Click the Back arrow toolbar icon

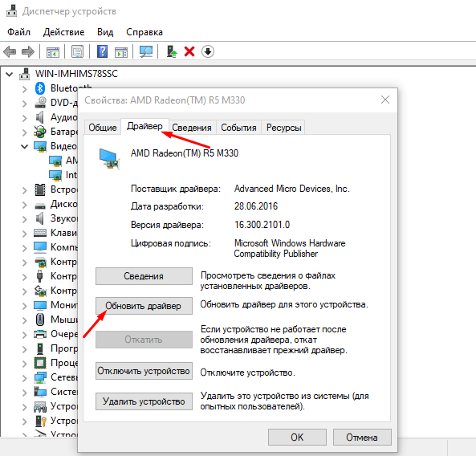pyautogui.click(x=10, y=51)
